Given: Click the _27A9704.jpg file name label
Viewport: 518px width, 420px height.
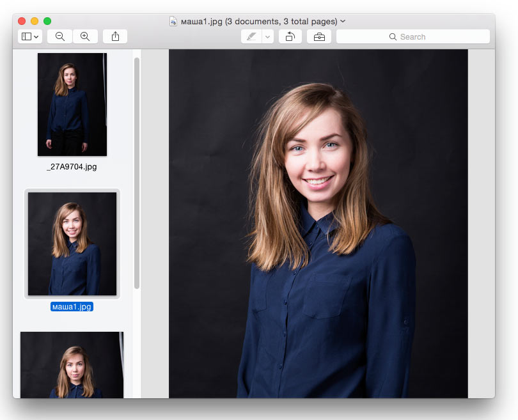Looking at the screenshot, I should click(x=72, y=167).
